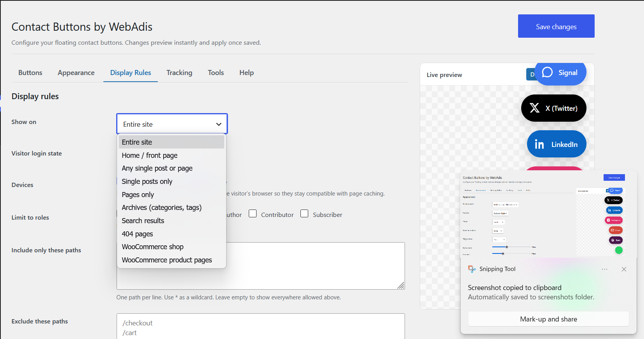The height and width of the screenshot is (339, 644).
Task: Choose Any single post or page
Action: pyautogui.click(x=171, y=168)
